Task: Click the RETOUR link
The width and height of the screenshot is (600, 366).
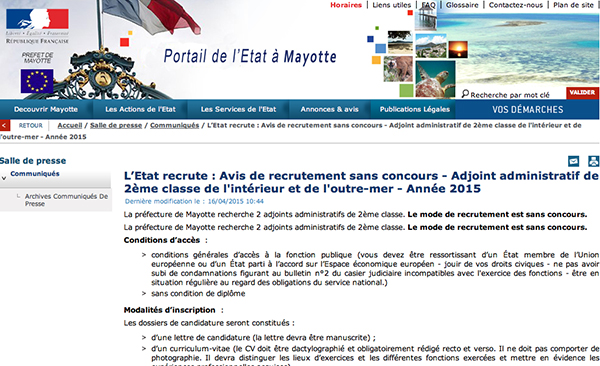Action: (31, 126)
